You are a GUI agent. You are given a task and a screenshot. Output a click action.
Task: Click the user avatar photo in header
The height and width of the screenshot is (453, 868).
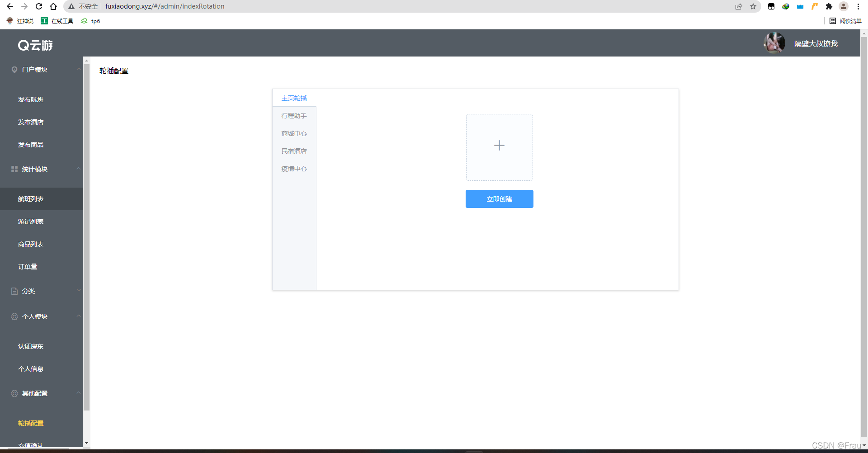(x=774, y=43)
